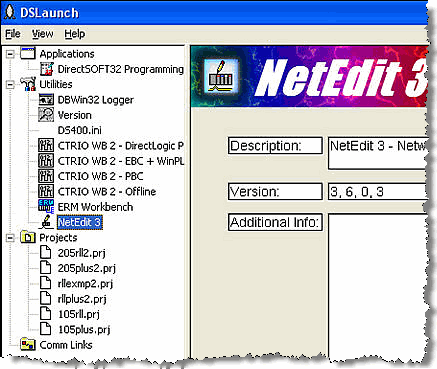This screenshot has width=437, height=369.
Task: Click the Comm Links folder icon
Action: (28, 345)
